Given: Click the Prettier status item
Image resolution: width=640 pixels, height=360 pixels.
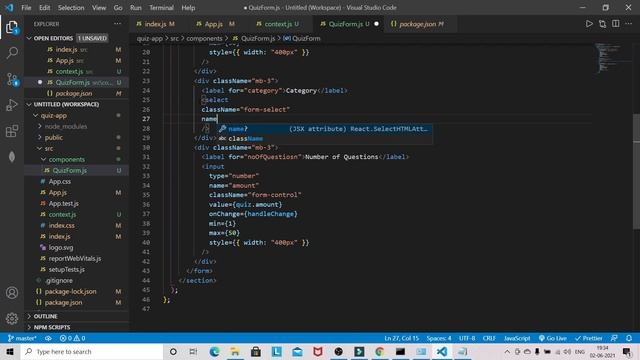Looking at the screenshot, I should click(589, 338).
